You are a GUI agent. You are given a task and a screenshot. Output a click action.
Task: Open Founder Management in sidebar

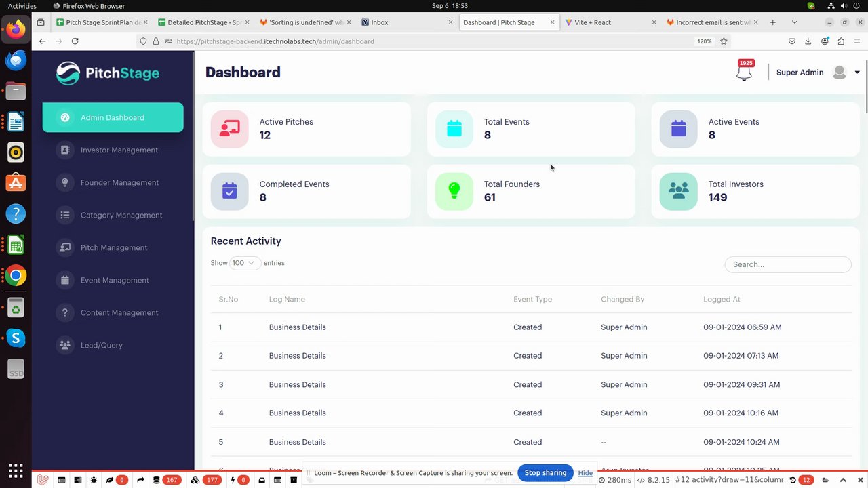[x=113, y=182]
